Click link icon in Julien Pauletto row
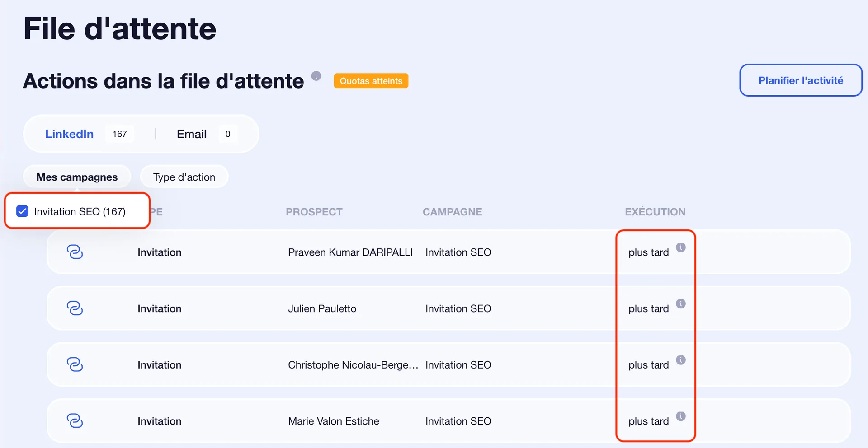Image resolution: width=868 pixels, height=448 pixels. [75, 308]
